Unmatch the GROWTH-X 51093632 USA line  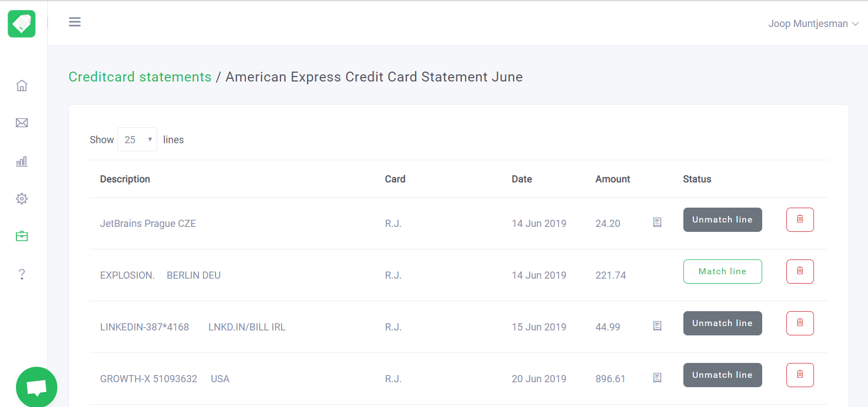click(722, 375)
